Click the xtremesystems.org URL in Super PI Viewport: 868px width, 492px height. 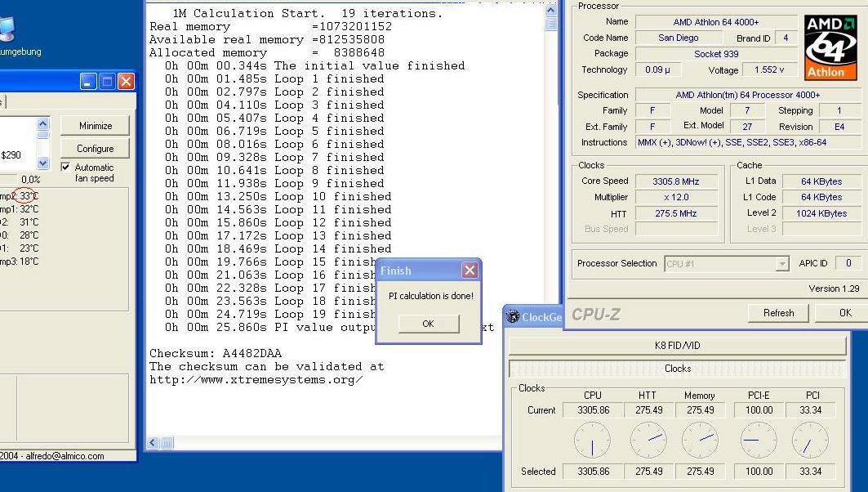click(256, 380)
